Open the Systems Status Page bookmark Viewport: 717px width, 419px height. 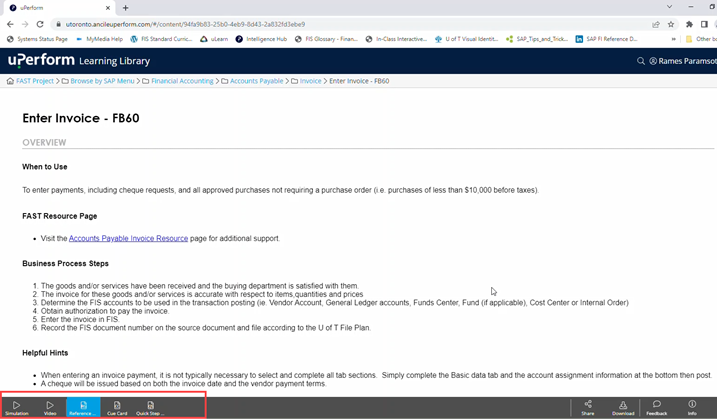[37, 39]
